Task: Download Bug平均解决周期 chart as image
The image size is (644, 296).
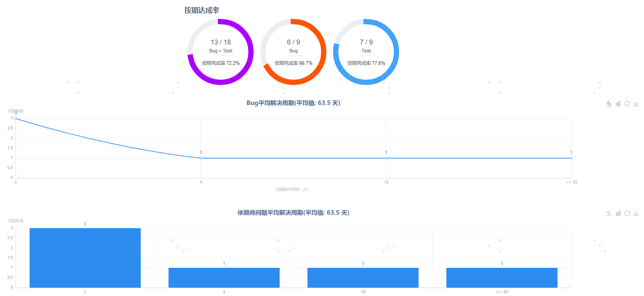Action: click(x=636, y=104)
